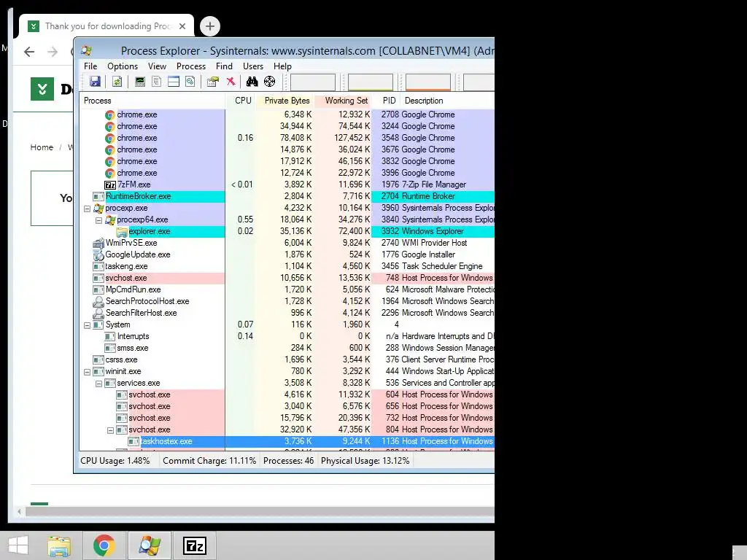Click the Chrome forward arrow

(53, 52)
